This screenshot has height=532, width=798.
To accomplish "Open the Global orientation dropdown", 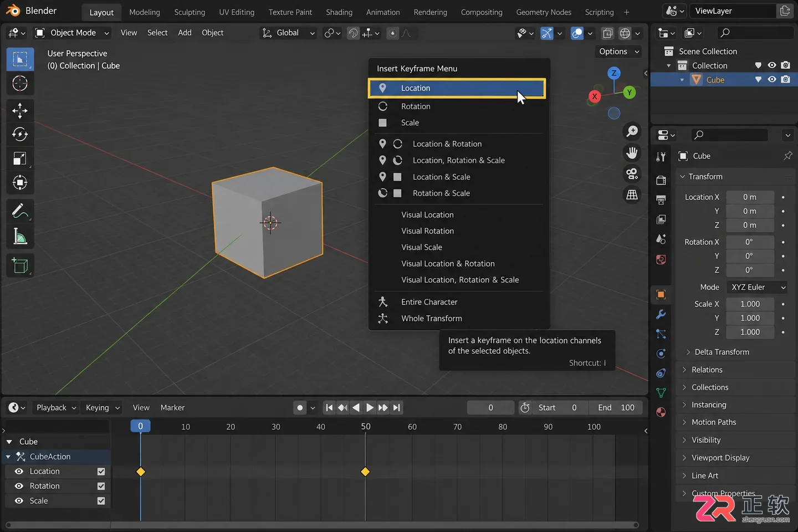I will point(288,33).
